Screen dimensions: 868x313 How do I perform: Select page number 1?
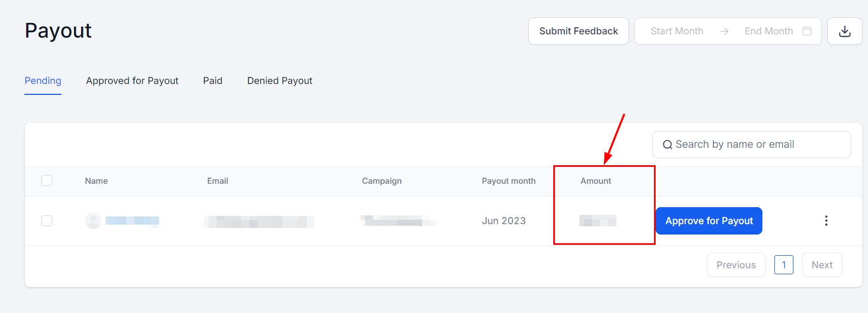(784, 265)
